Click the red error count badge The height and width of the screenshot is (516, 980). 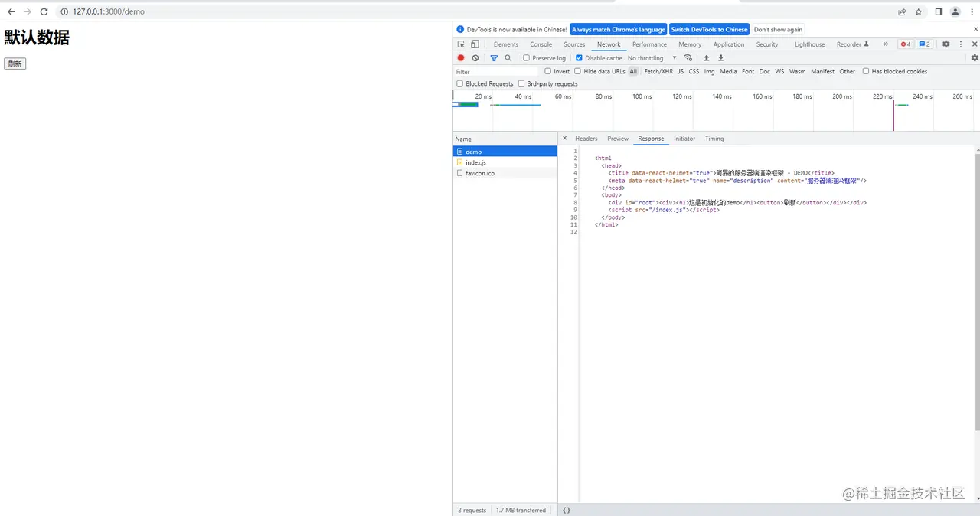[905, 44]
